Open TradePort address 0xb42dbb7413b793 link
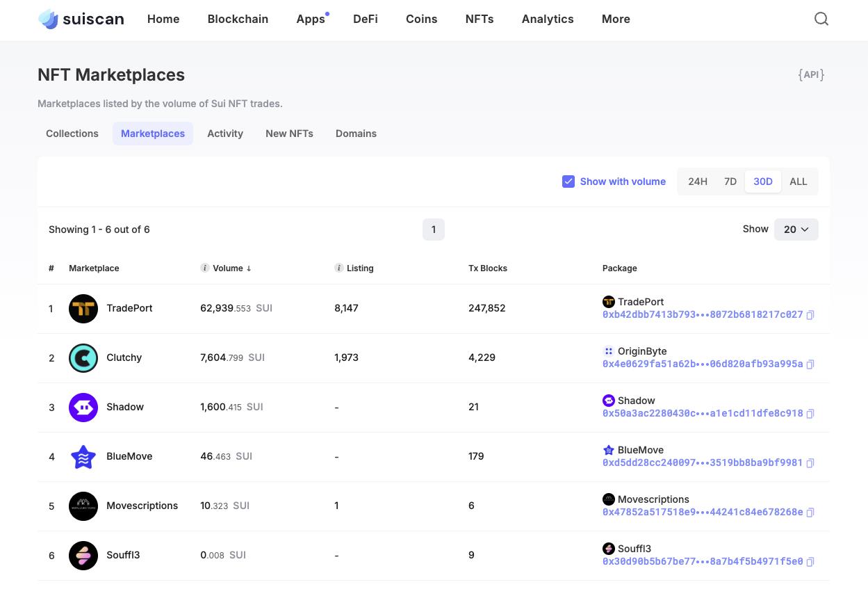Image resolution: width=868 pixels, height=596 pixels. [703, 315]
